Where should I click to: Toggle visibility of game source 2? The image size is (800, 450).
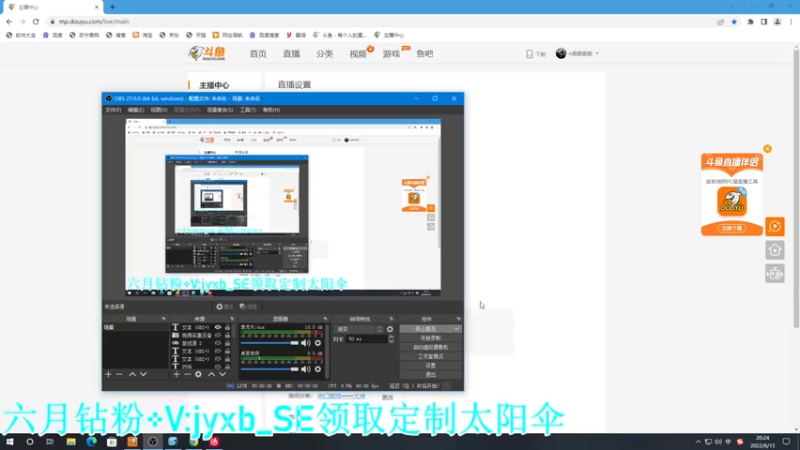[218, 343]
